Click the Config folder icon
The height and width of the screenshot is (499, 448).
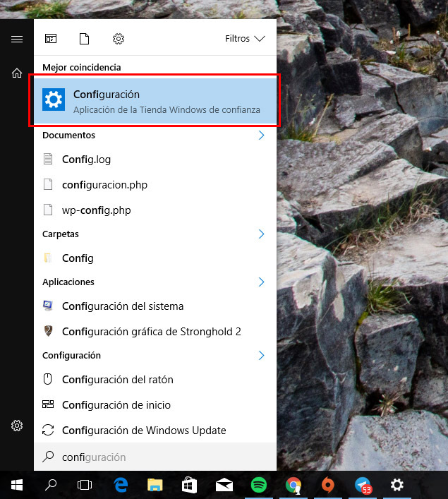point(48,258)
